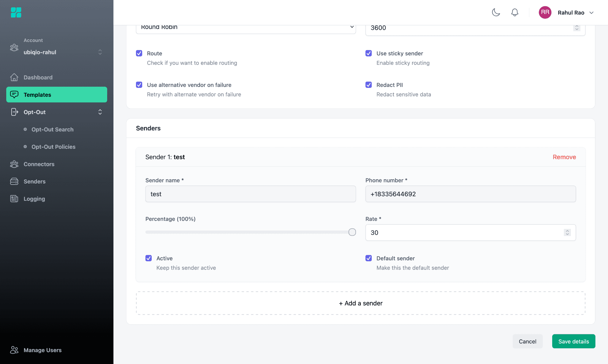Open notifications bell
The width and height of the screenshot is (608, 364).
pyautogui.click(x=514, y=12)
